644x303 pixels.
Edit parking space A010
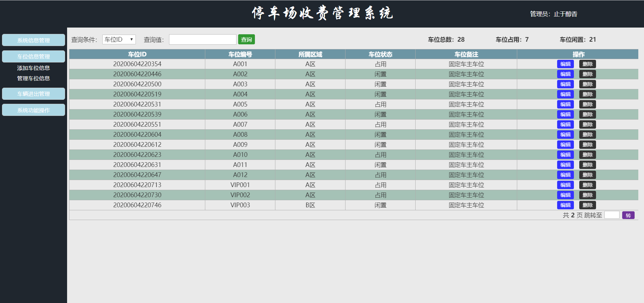tap(566, 155)
